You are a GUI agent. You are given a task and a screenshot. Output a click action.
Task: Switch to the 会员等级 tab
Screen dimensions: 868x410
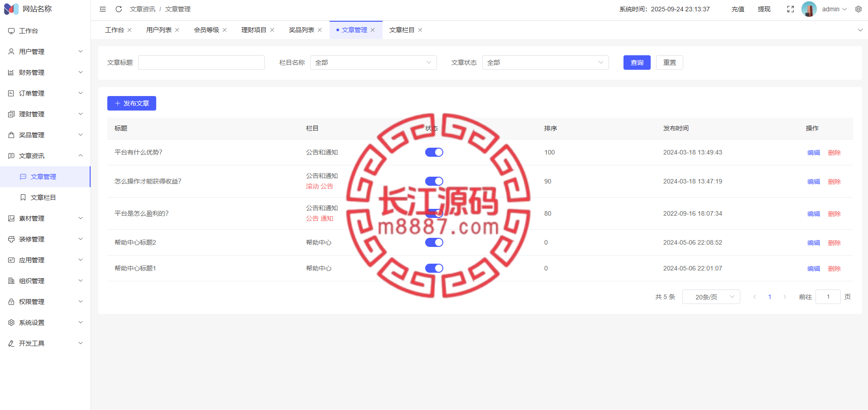(x=206, y=30)
